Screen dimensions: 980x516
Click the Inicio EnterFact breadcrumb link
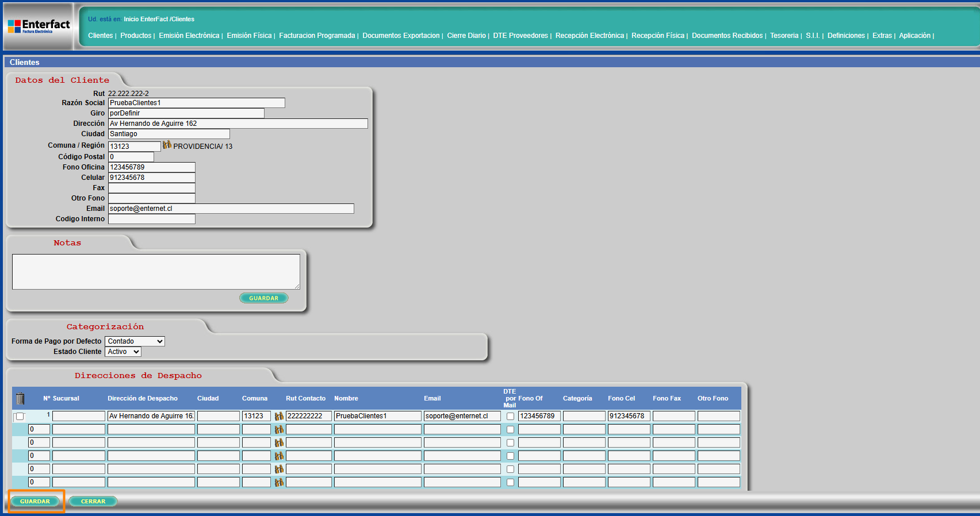[x=146, y=19]
